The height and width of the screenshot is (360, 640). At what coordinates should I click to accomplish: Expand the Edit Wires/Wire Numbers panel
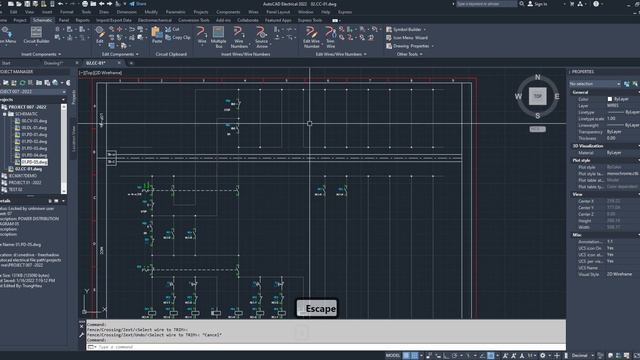(x=341, y=54)
